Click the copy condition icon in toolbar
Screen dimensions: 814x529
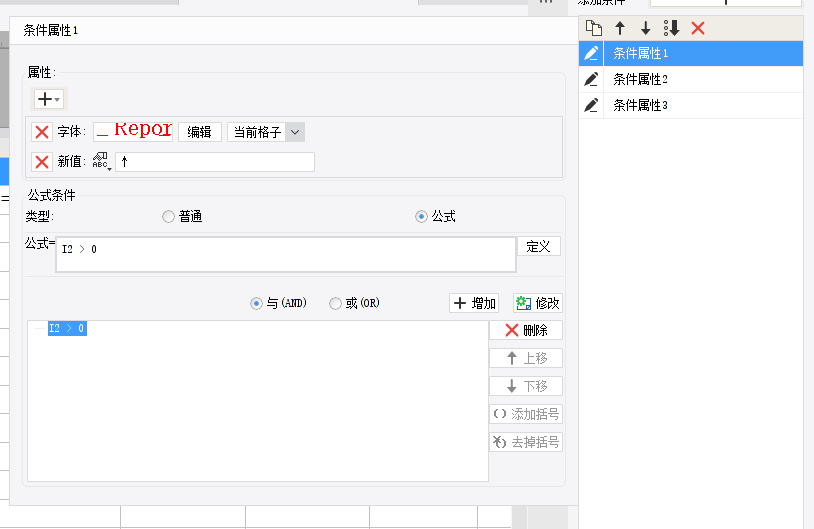593,28
